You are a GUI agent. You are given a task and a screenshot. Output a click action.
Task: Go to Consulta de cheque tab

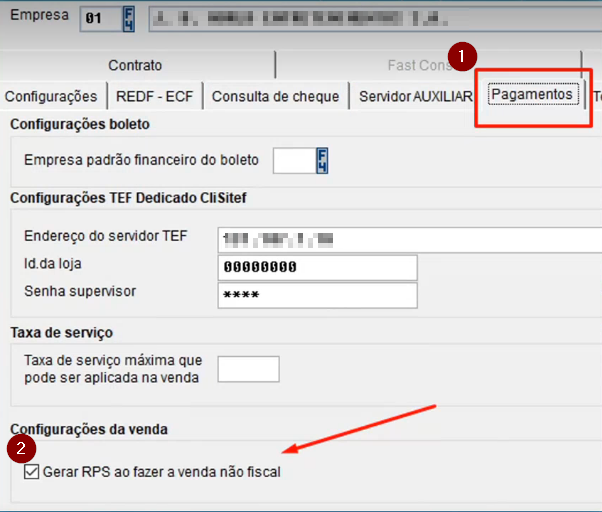[275, 96]
